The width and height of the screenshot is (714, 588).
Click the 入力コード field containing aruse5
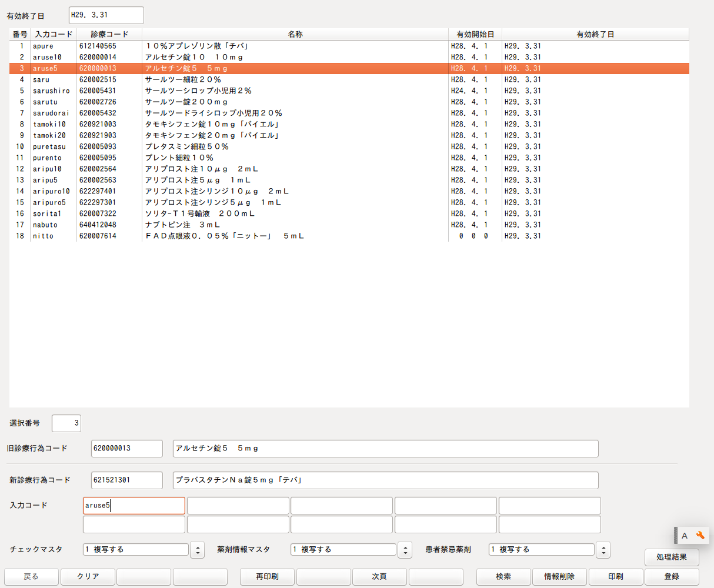pyautogui.click(x=134, y=506)
